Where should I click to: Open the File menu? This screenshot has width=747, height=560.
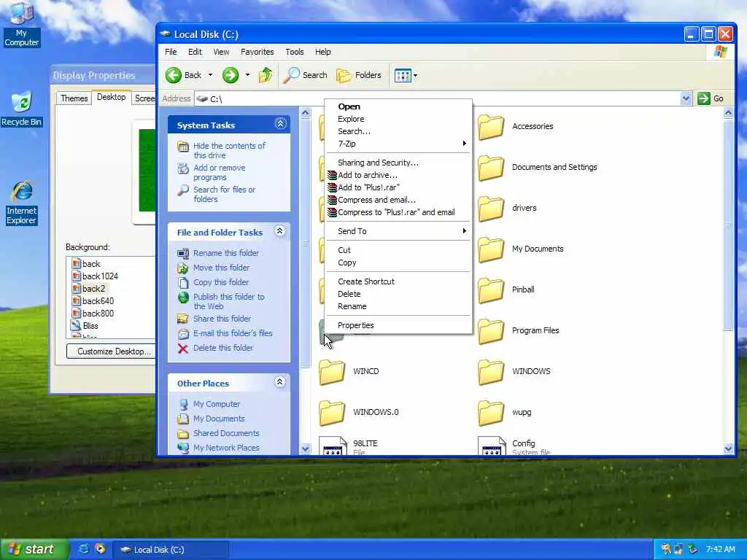point(171,52)
